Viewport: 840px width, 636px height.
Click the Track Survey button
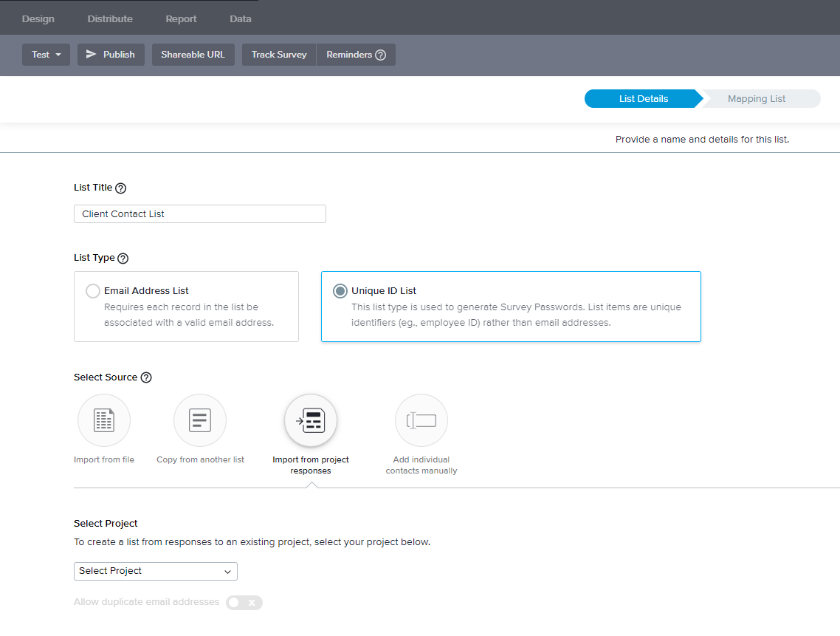pos(279,55)
